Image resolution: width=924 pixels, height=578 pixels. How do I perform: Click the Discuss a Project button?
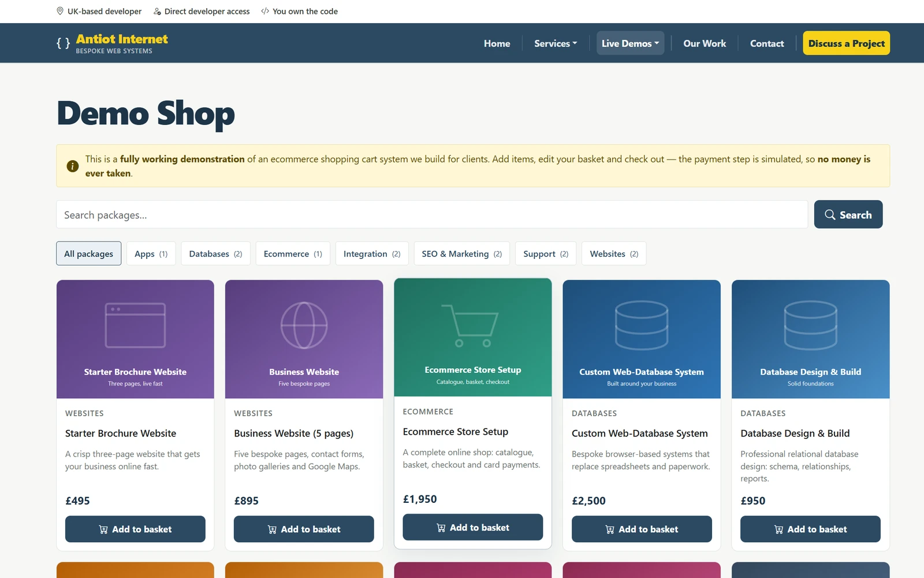[x=846, y=43]
